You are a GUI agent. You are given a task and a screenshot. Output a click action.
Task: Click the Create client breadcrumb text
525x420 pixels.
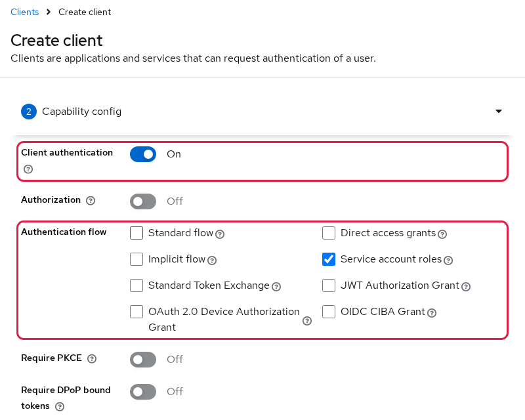click(85, 12)
